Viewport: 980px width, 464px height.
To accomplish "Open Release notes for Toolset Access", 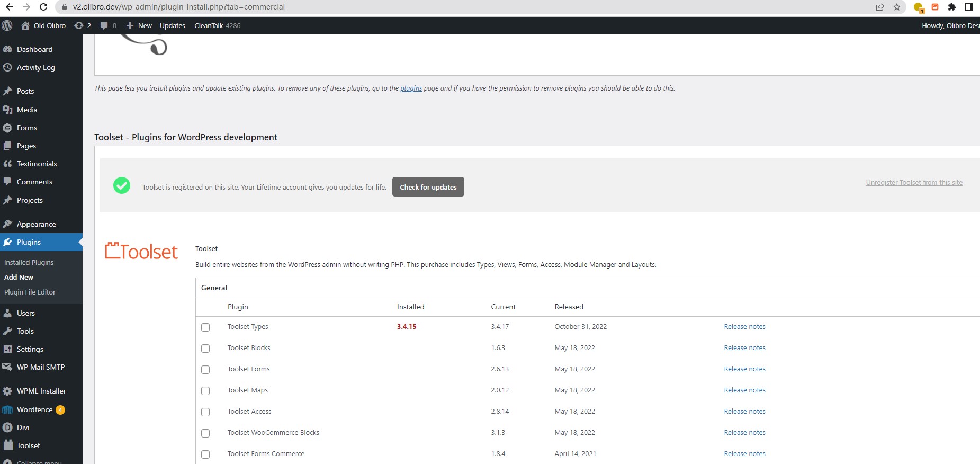I will tap(745, 412).
